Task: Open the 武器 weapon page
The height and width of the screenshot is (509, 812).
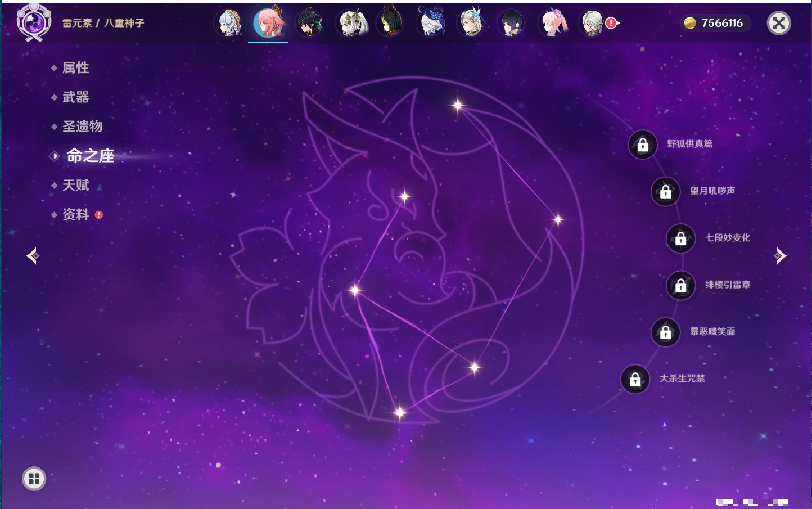Action: [75, 97]
